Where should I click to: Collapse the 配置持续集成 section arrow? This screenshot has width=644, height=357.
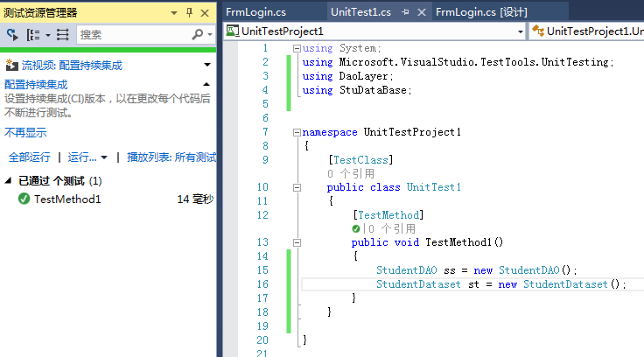pyautogui.click(x=206, y=84)
